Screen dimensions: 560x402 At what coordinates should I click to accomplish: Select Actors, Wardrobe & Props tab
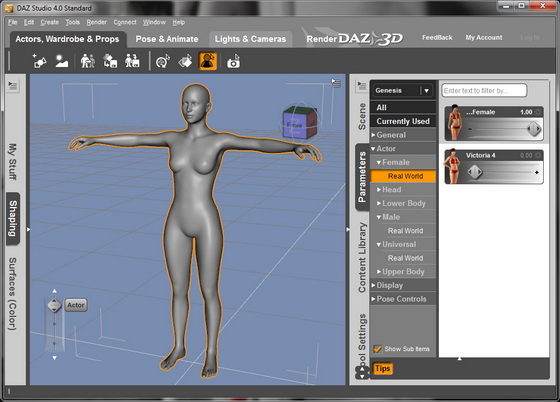[68, 39]
